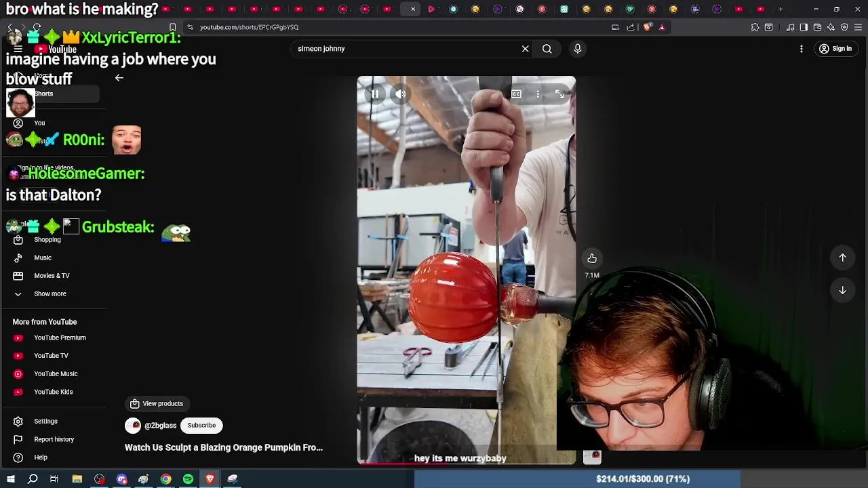Click the 'Watch Us Sculpt a Blazing Orange Pumpkin' title
The height and width of the screenshot is (488, 868).
point(224,447)
